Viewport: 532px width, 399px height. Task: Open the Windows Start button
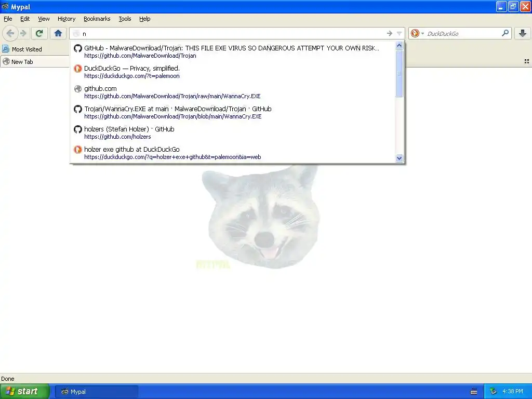tap(25, 391)
